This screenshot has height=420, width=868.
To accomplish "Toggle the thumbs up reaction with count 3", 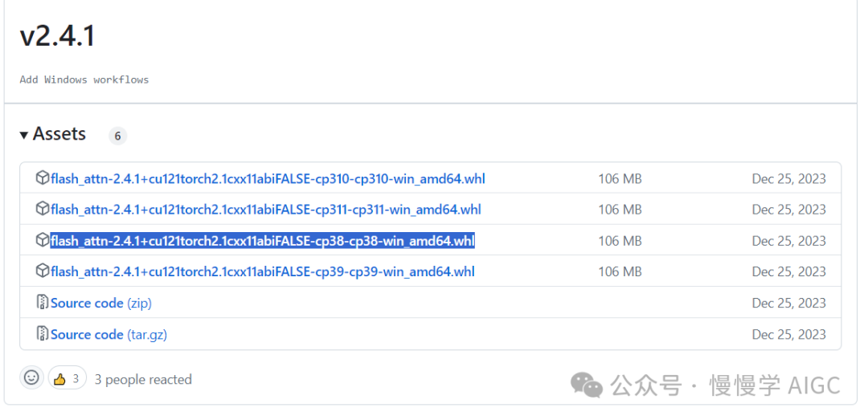I will click(68, 378).
